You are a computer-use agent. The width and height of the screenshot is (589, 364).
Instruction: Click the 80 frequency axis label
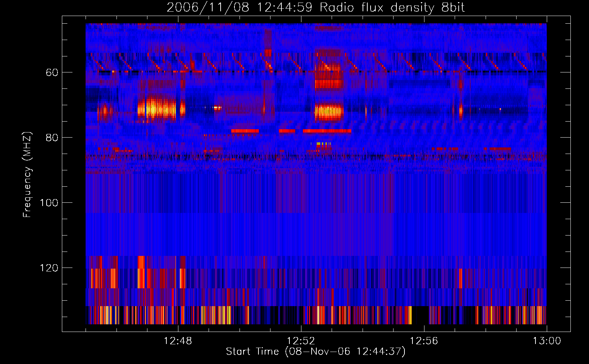click(52, 138)
